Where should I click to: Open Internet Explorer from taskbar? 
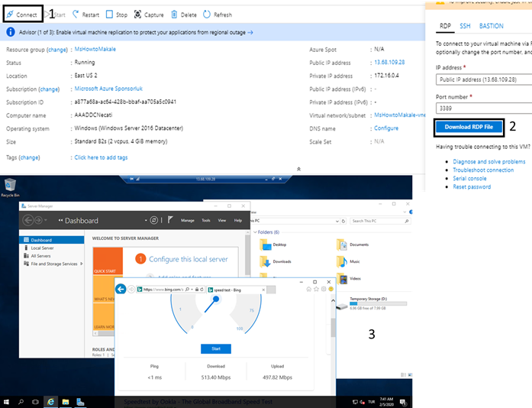50,402
